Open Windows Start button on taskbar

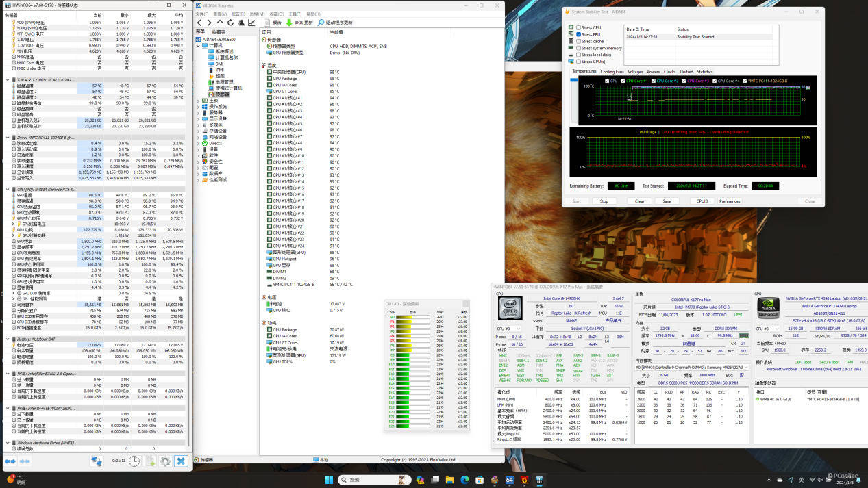click(327, 480)
